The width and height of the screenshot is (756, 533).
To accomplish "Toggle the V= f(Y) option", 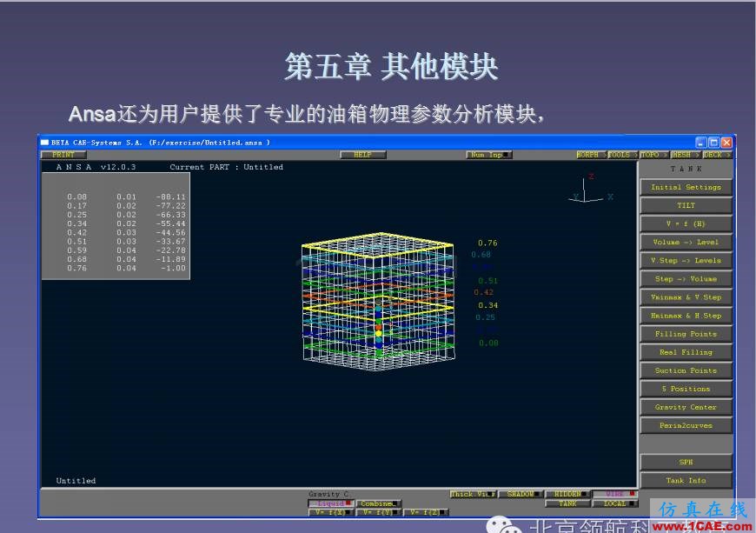I will [x=379, y=513].
